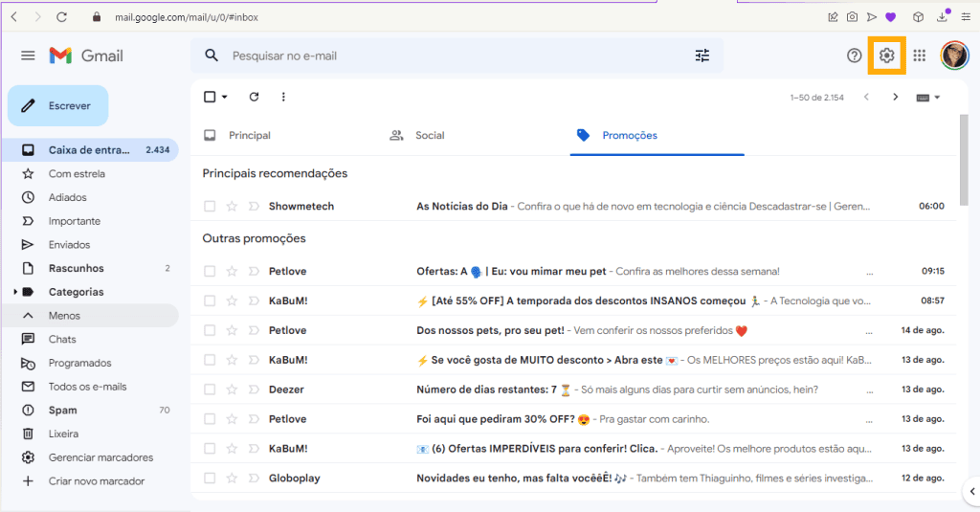The width and height of the screenshot is (980, 512).
Task: Click the purple heart browser icon
Action: click(x=891, y=17)
